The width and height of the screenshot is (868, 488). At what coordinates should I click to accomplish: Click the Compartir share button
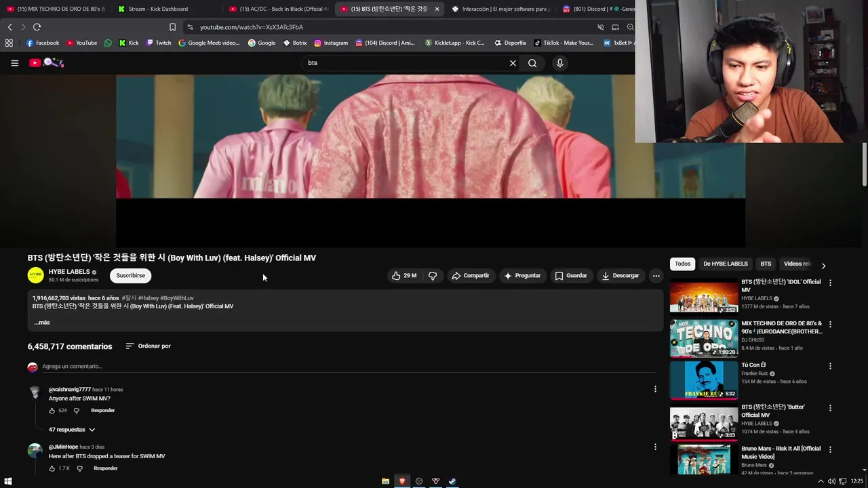pyautogui.click(x=470, y=276)
